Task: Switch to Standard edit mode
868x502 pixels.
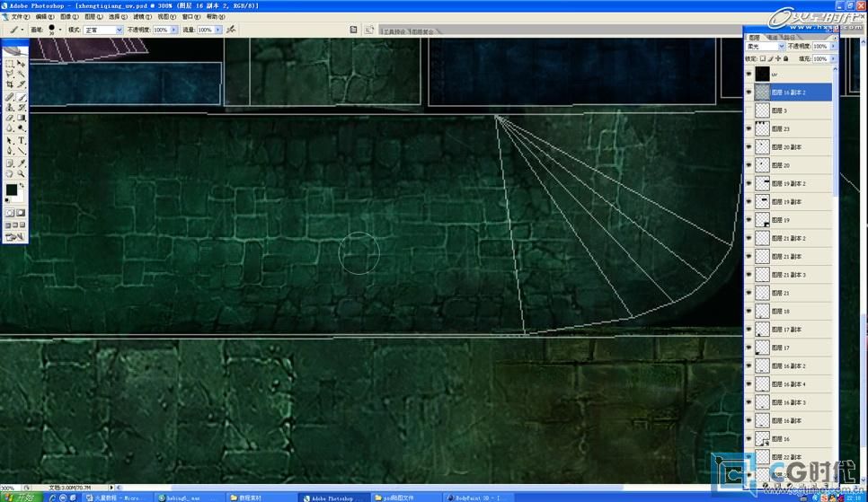Action: coord(9,213)
